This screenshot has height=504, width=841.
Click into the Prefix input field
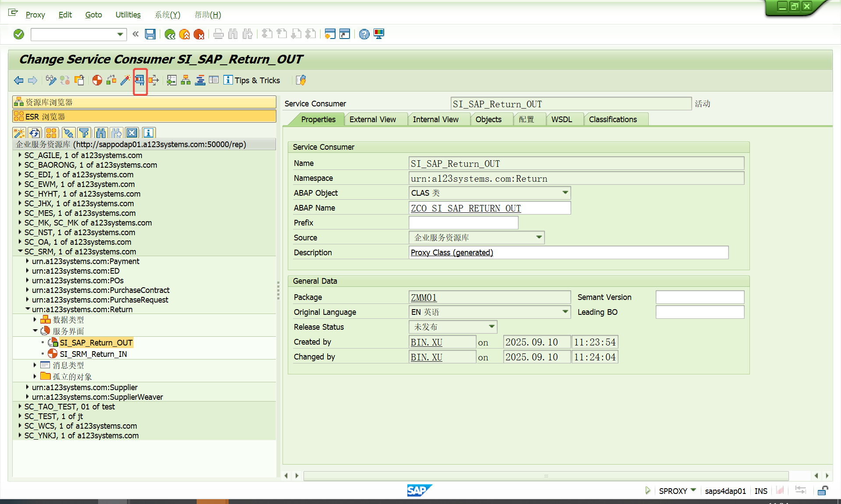pyautogui.click(x=463, y=223)
